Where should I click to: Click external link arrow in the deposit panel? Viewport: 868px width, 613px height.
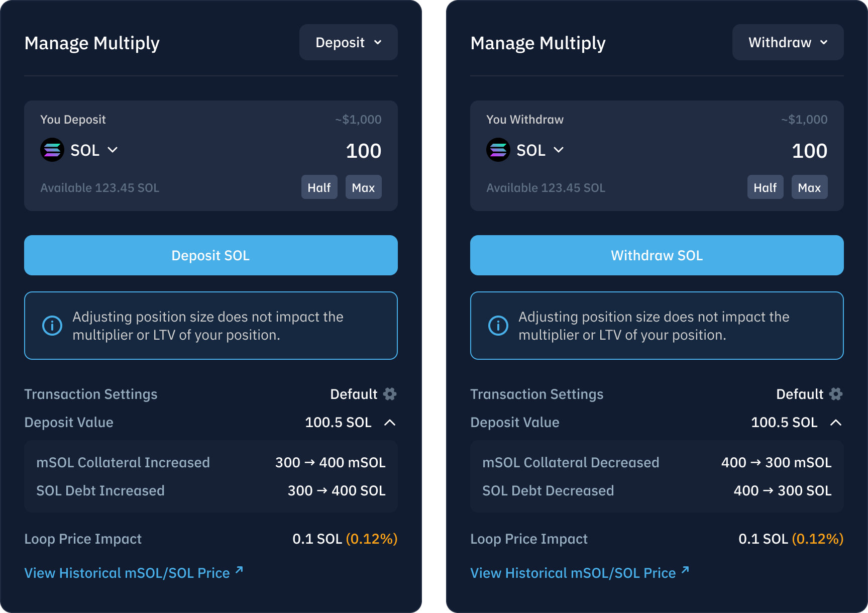click(x=240, y=570)
